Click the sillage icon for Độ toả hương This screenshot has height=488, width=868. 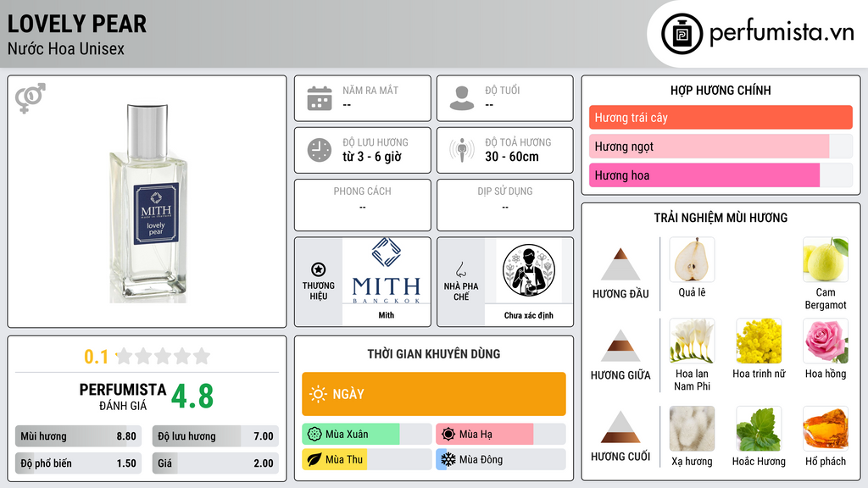(462, 150)
